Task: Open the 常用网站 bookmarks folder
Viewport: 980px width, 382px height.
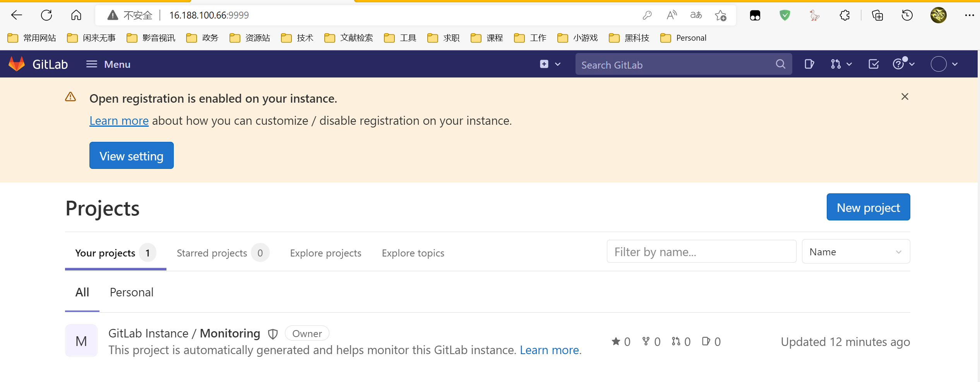Action: [32, 38]
